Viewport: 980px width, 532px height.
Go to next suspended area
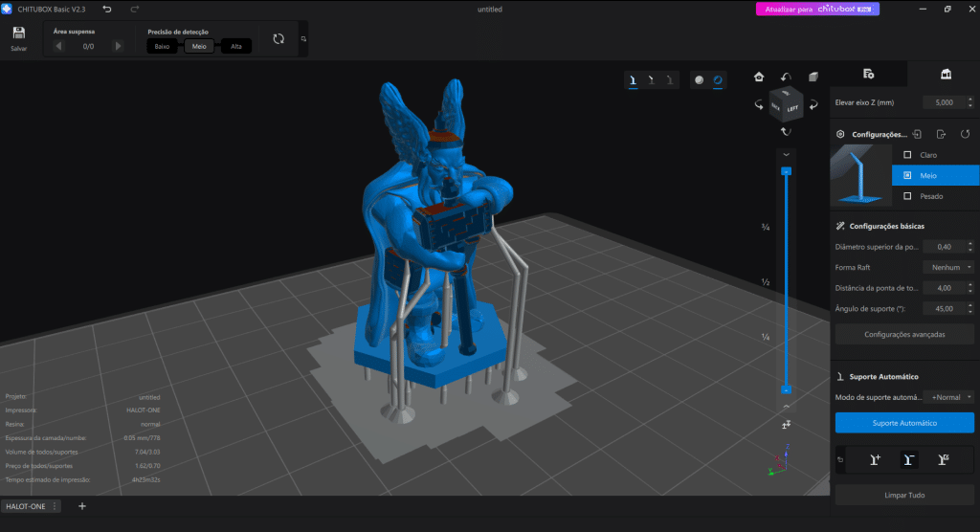(x=118, y=46)
